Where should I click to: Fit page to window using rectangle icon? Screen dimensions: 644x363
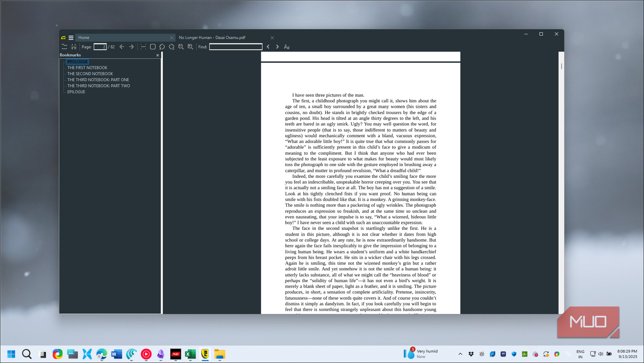(153, 46)
